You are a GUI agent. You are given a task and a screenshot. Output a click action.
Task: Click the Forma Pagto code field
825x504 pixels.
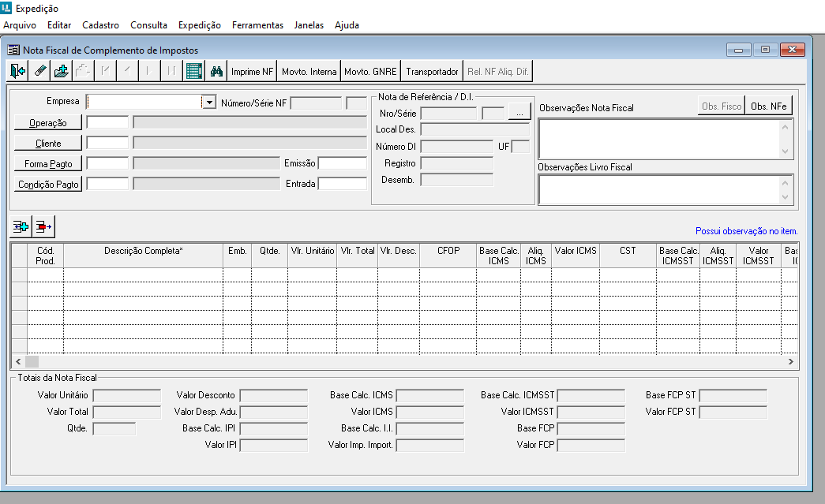pyautogui.click(x=107, y=163)
